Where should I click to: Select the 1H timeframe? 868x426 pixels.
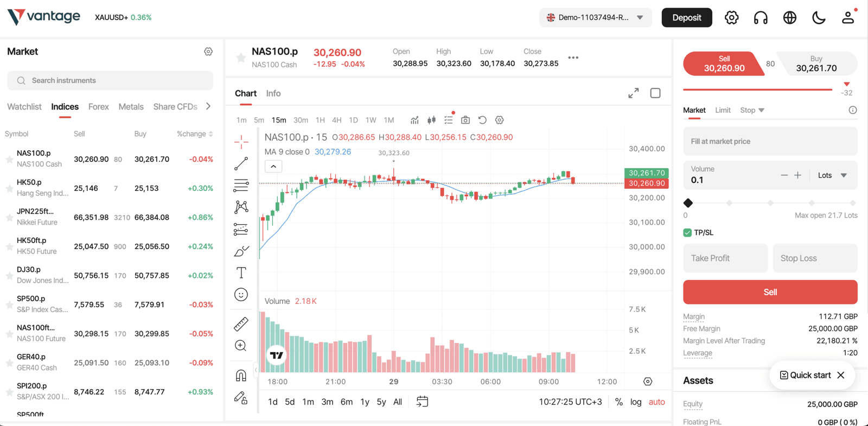pos(320,120)
